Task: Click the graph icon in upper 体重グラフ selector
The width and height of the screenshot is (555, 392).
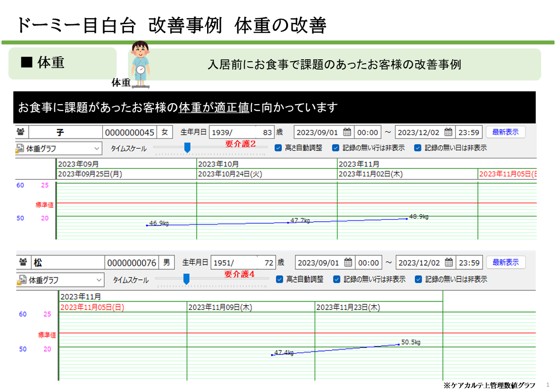Action: click(20, 149)
